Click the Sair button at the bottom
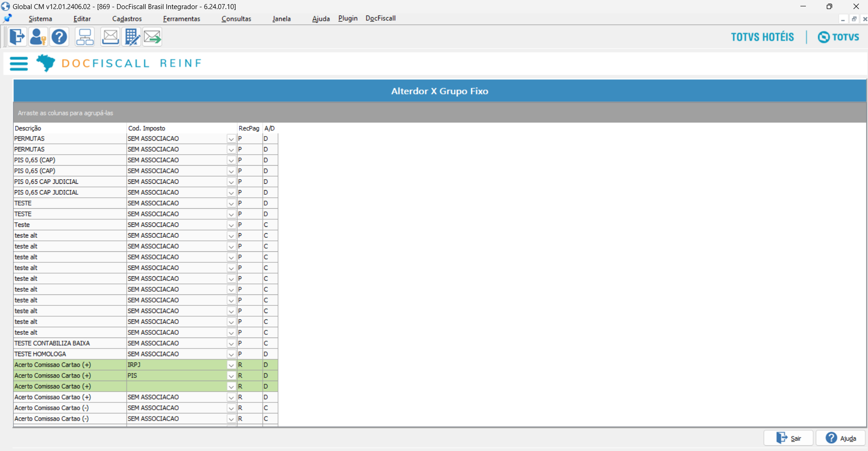 [788, 438]
